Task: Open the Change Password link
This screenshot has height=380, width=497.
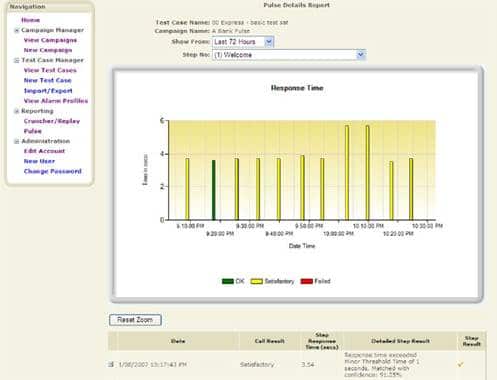Action: (52, 171)
